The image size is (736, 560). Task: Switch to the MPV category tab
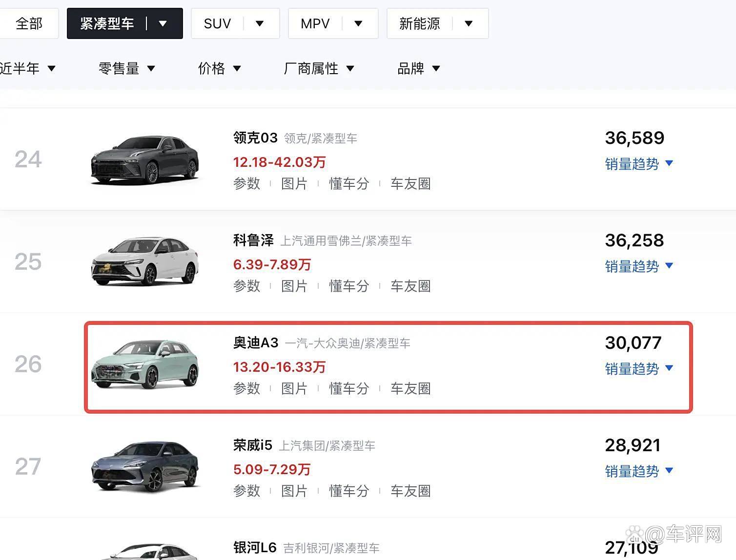315,23
